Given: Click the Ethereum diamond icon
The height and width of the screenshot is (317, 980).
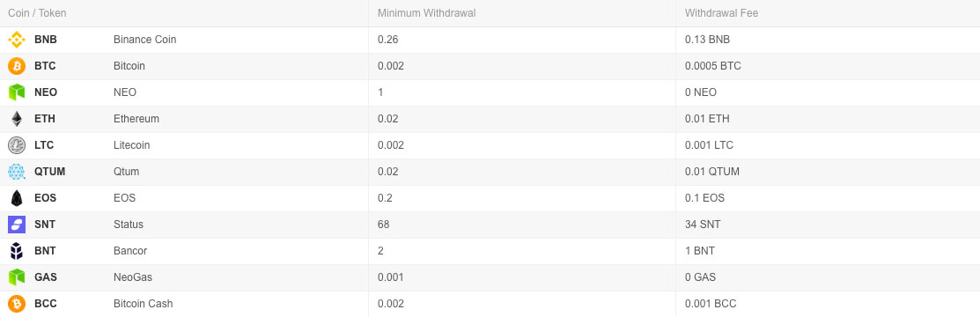Looking at the screenshot, I should click(16, 119).
